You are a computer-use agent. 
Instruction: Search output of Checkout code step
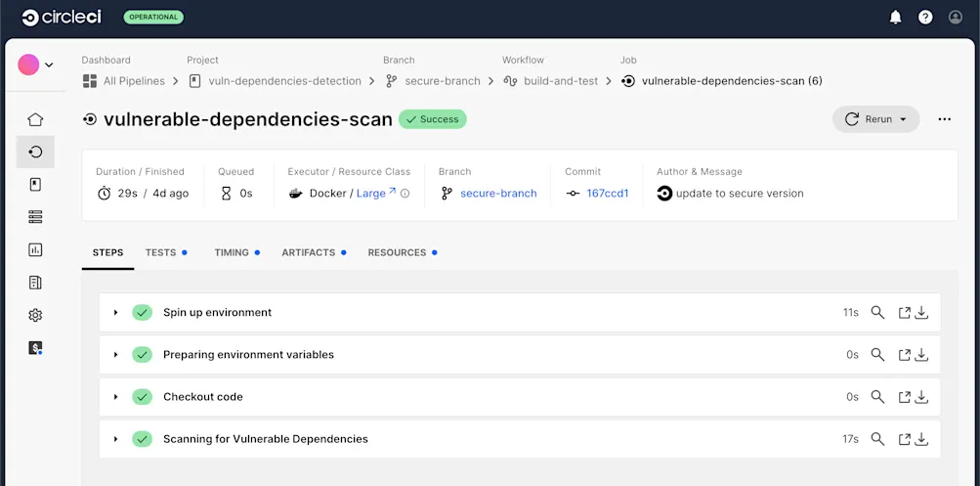[877, 397]
